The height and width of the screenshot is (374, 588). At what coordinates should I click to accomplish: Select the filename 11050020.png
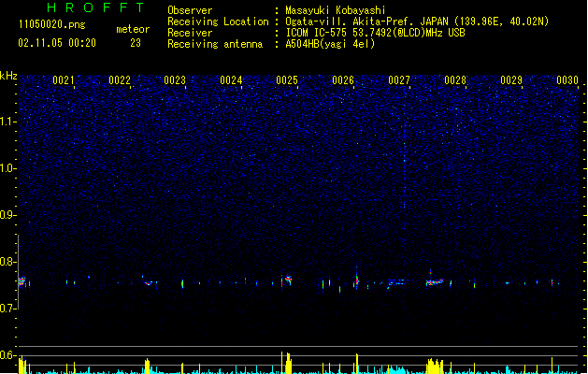51,24
